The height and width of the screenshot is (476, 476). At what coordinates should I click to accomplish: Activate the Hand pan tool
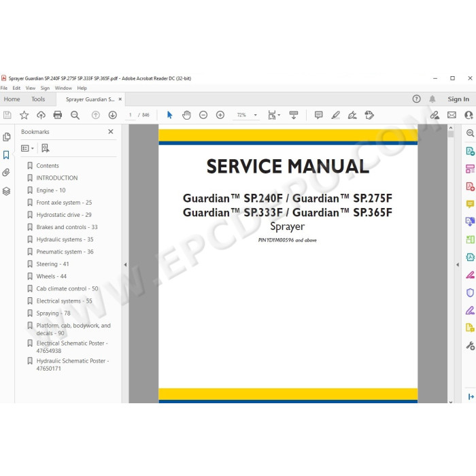click(x=186, y=115)
